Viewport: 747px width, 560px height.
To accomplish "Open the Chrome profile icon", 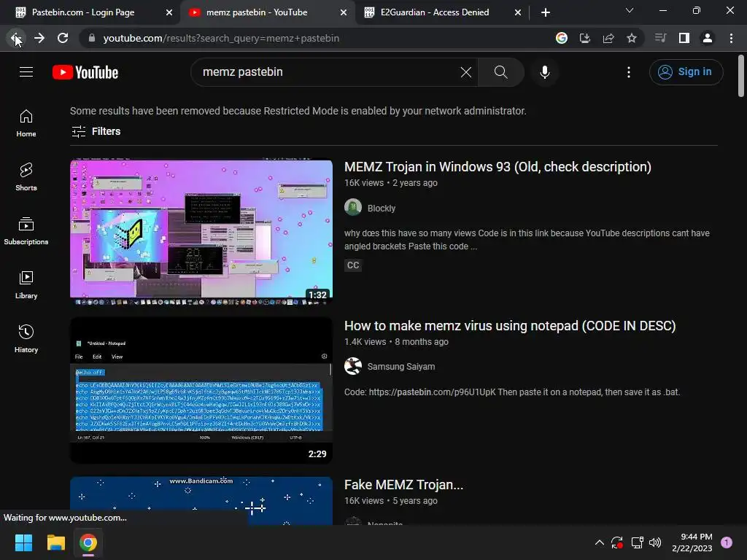I will tap(708, 38).
